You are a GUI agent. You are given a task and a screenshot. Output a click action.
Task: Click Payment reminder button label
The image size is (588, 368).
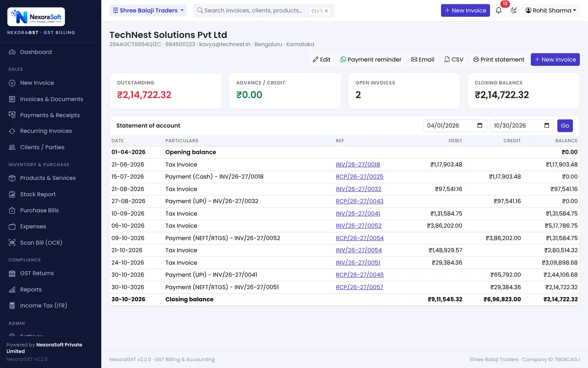coord(374,60)
